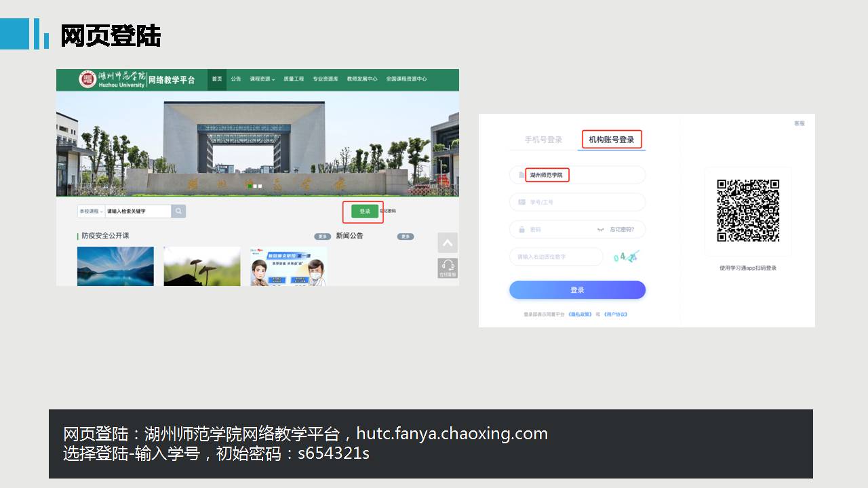Select the first carousel indicator dot
The height and width of the screenshot is (488, 868).
[250, 186]
